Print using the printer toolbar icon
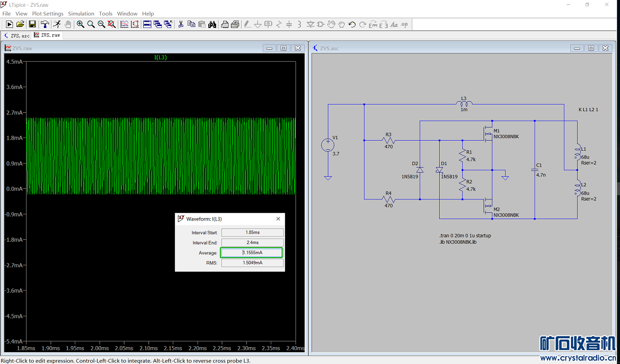The height and width of the screenshot is (364, 620). tap(225, 24)
